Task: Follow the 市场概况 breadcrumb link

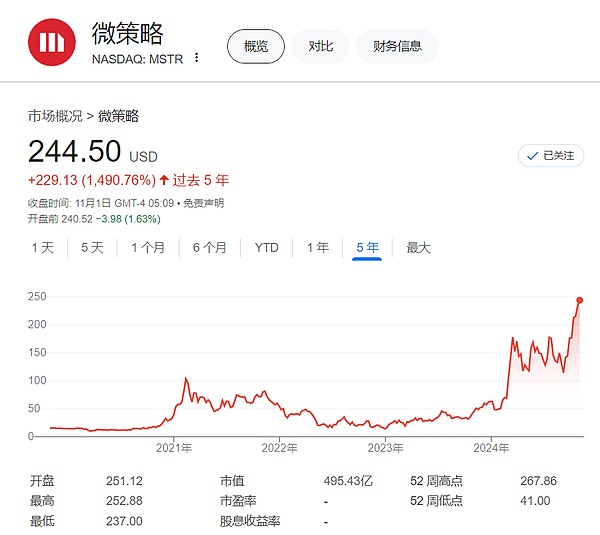Action: [x=55, y=116]
